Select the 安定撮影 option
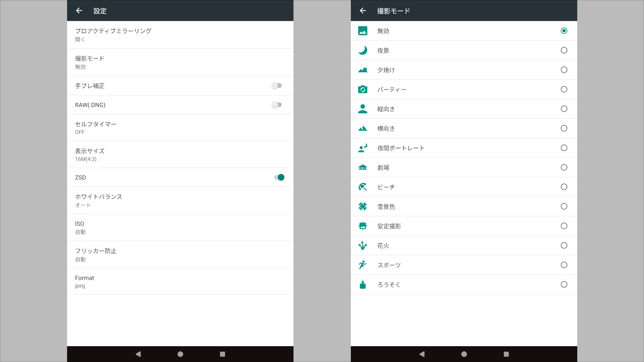 (564, 226)
